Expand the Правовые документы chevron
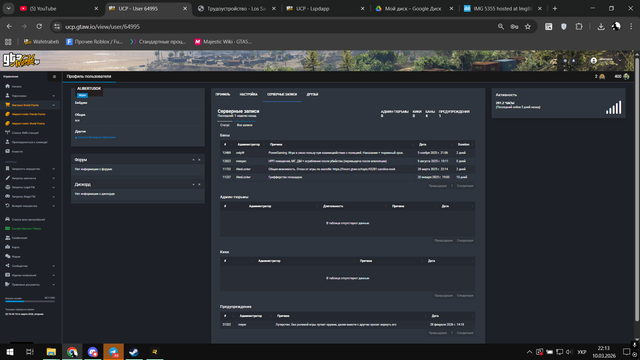Viewport: 640px width, 360px height. tap(53, 284)
